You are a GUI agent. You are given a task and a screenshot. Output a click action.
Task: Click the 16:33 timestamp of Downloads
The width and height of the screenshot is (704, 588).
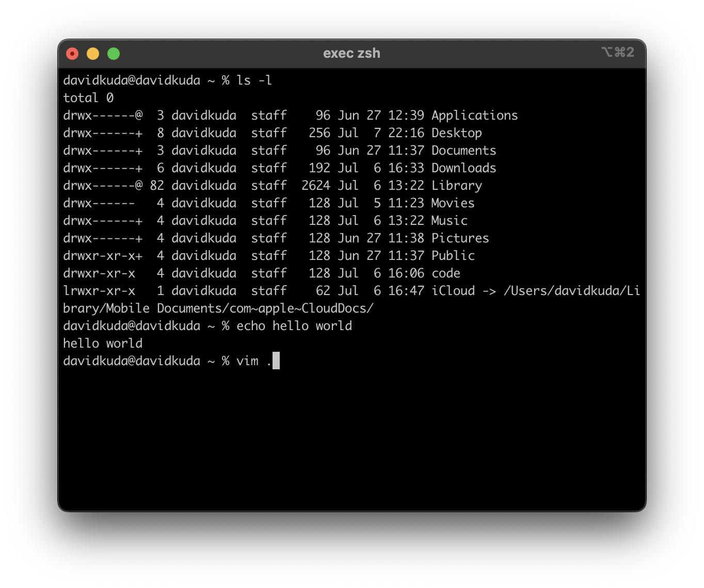pos(406,168)
